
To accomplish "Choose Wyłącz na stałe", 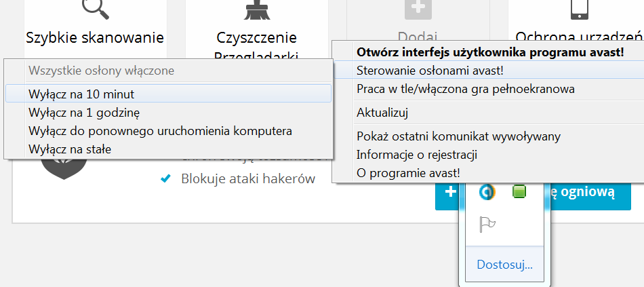I will tap(168, 149).
